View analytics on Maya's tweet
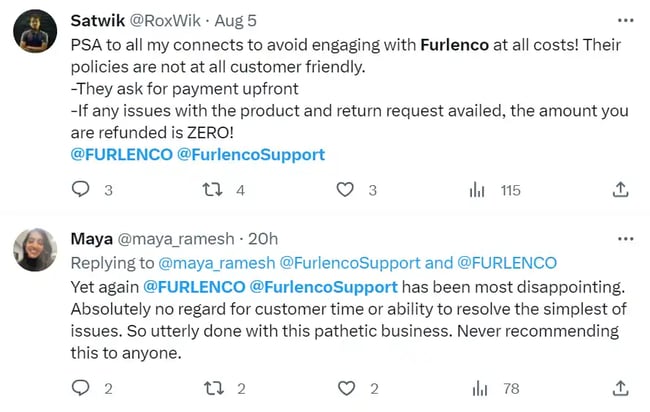The width and height of the screenshot is (650, 412). click(478, 387)
